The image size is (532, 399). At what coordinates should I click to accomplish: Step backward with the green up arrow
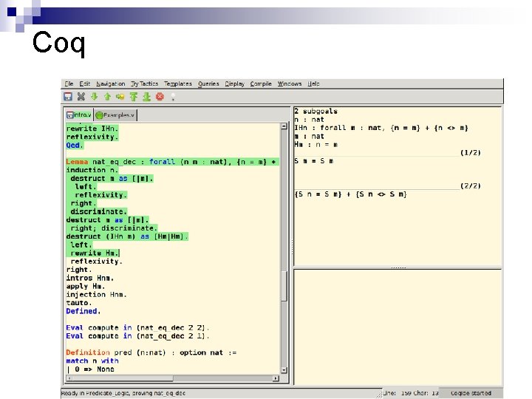(108, 97)
